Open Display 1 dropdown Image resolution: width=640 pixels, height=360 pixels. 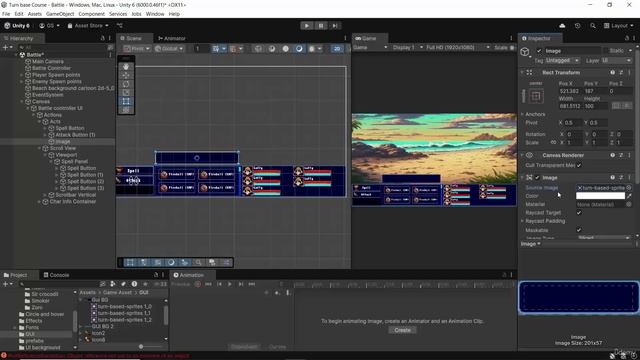tap(407, 48)
